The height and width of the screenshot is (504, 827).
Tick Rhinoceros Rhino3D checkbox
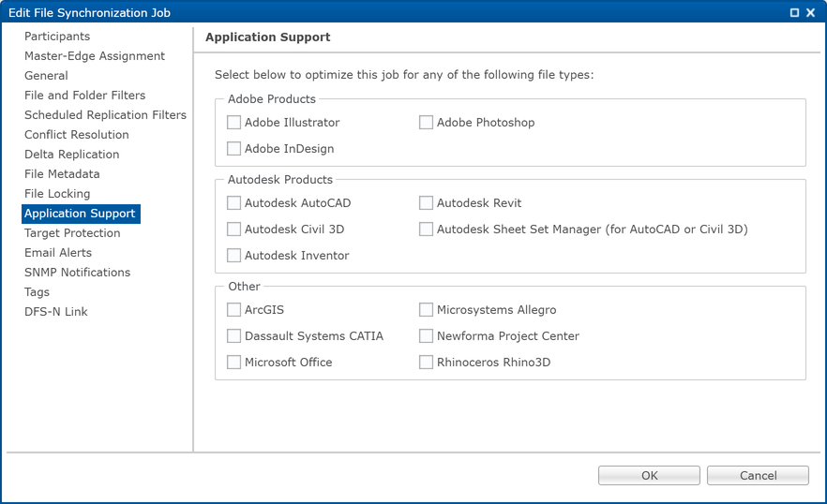(x=426, y=363)
